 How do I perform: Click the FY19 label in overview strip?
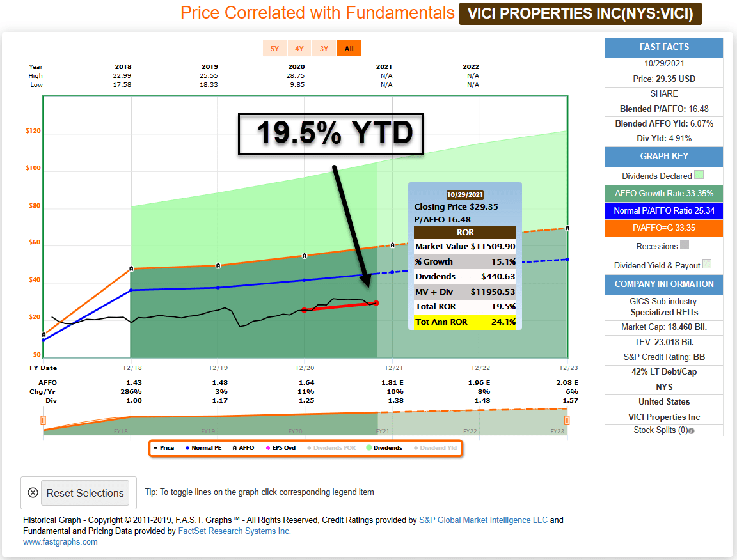pos(208,432)
